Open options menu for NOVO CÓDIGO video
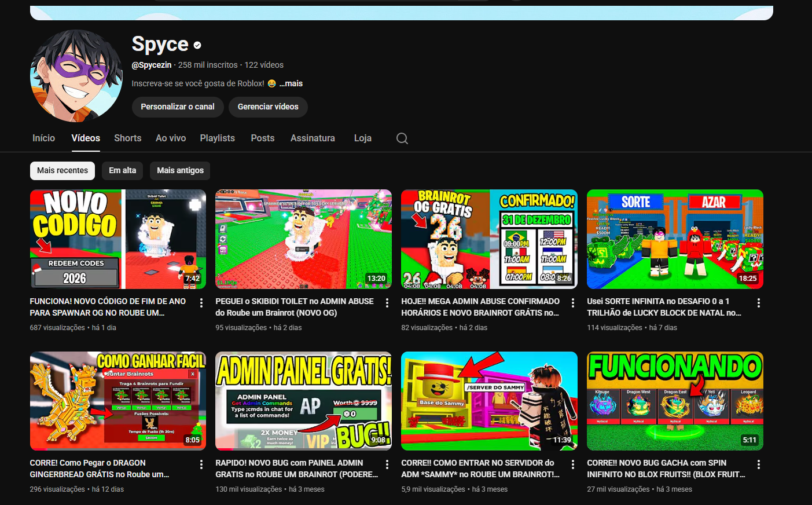Image resolution: width=812 pixels, height=505 pixels. [x=201, y=303]
